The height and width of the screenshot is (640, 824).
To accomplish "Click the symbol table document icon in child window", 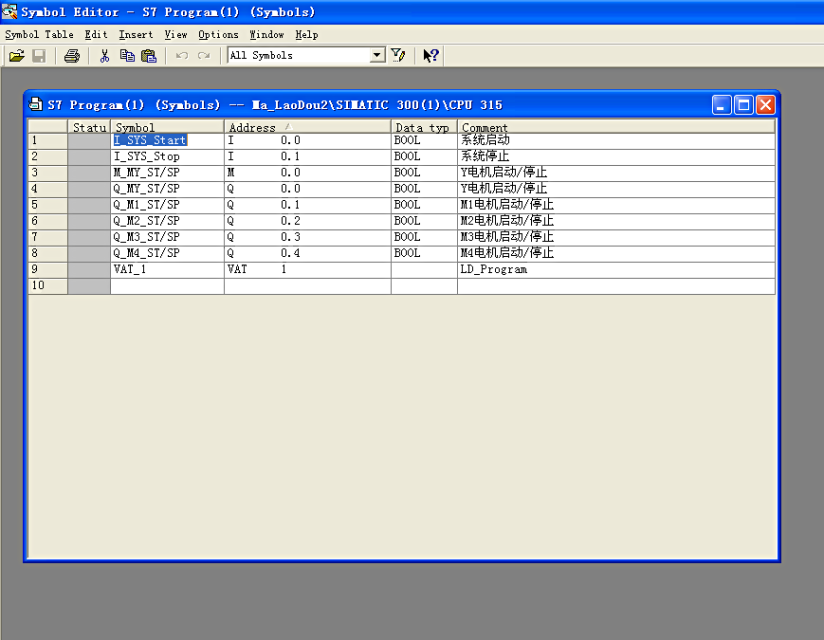I will [36, 104].
